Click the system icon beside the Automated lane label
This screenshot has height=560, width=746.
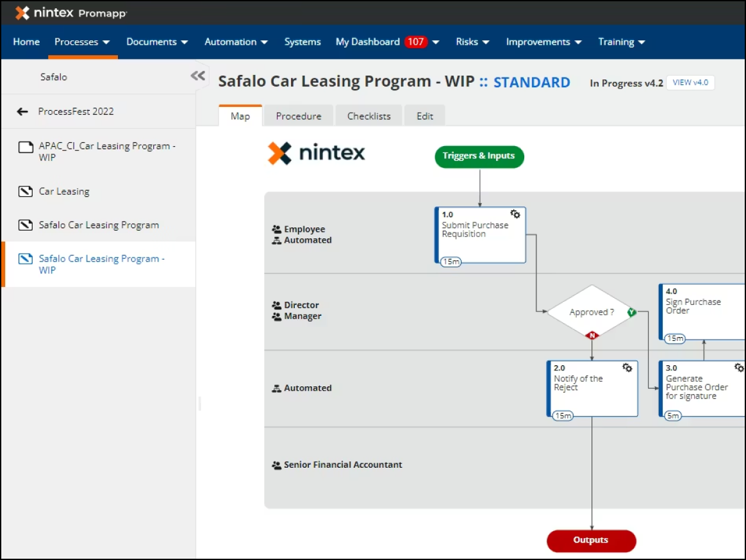tap(276, 388)
